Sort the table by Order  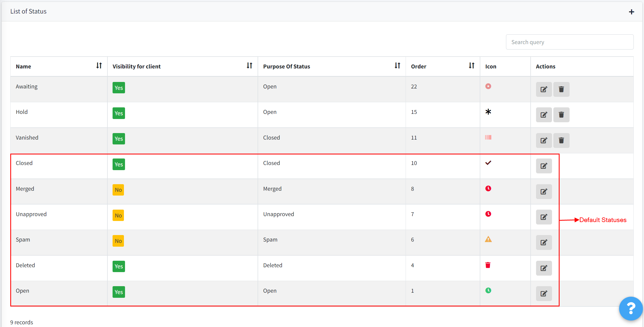click(x=472, y=66)
